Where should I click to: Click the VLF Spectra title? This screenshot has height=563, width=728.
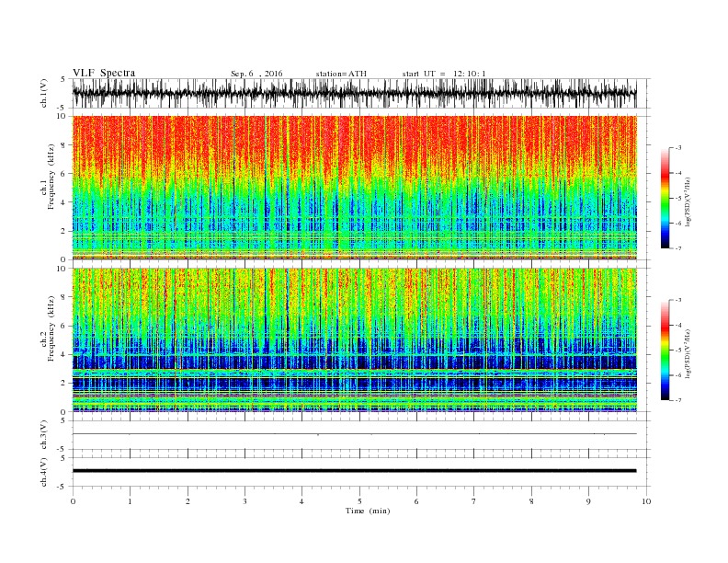104,73
